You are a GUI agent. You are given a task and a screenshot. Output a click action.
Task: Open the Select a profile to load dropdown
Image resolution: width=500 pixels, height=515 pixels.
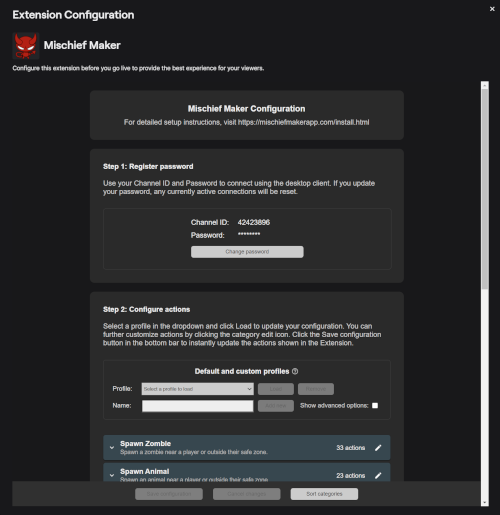[x=198, y=389]
